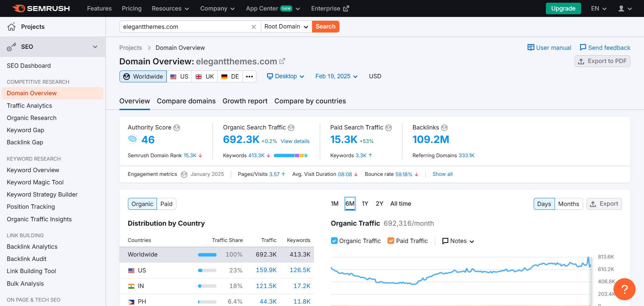Click the Send feedback icon
This screenshot has height=306, width=644.
point(583,47)
